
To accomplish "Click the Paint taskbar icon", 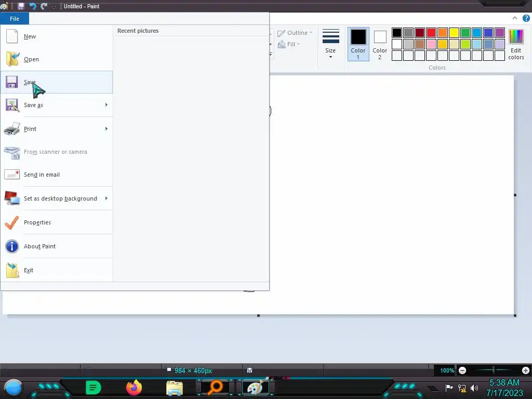I will [x=255, y=388].
